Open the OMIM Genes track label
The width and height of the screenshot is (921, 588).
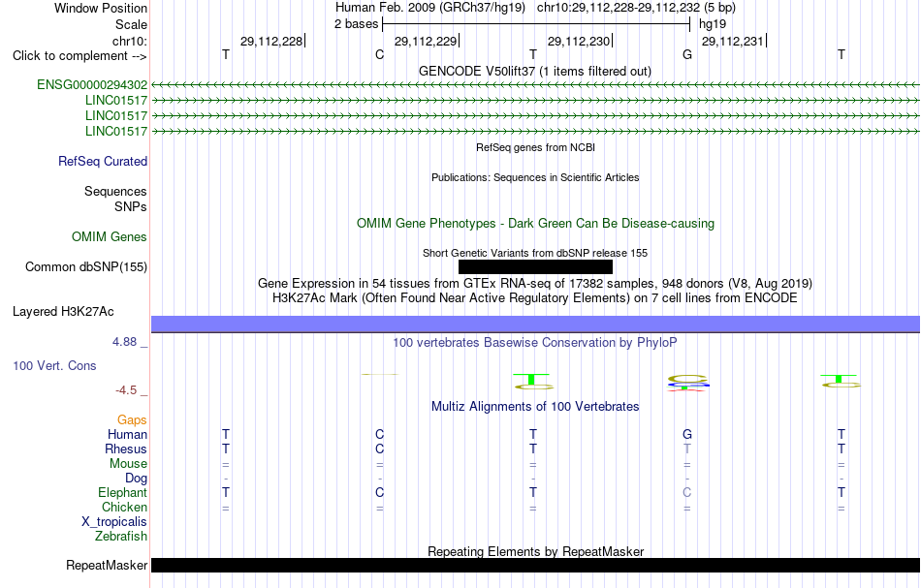110,237
